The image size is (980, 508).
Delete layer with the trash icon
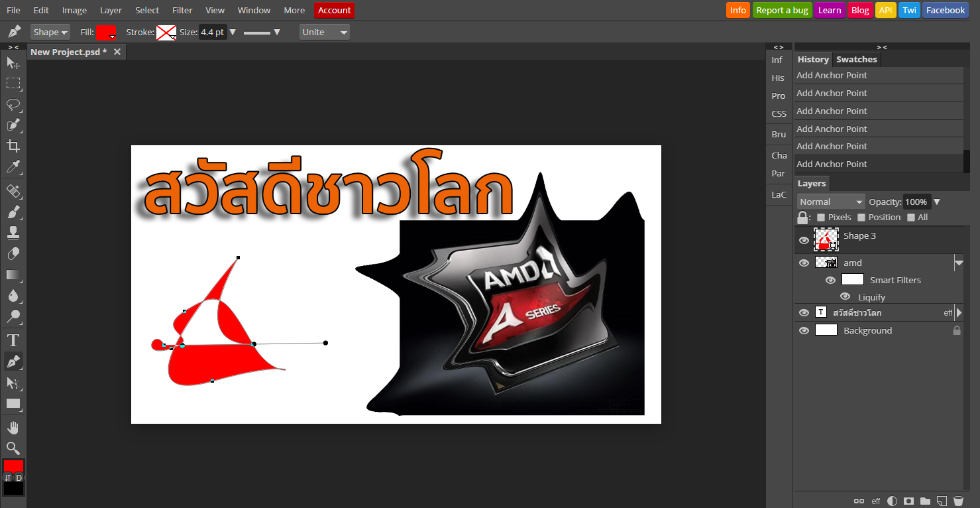pyautogui.click(x=958, y=501)
